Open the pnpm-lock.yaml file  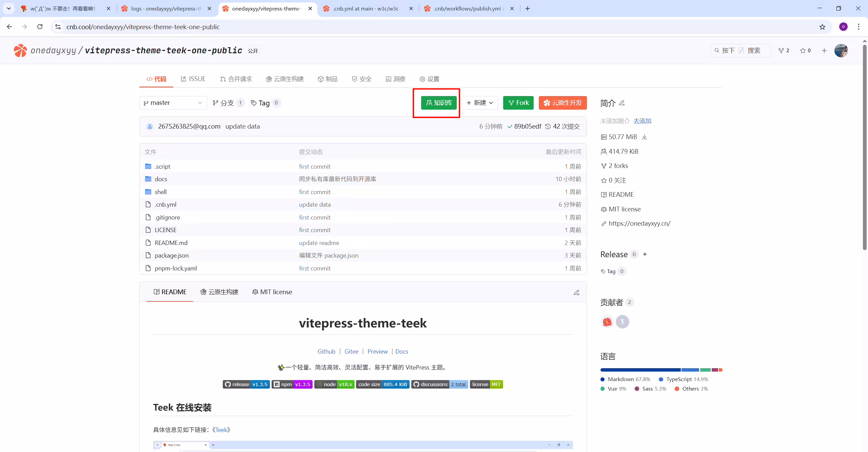tap(176, 268)
